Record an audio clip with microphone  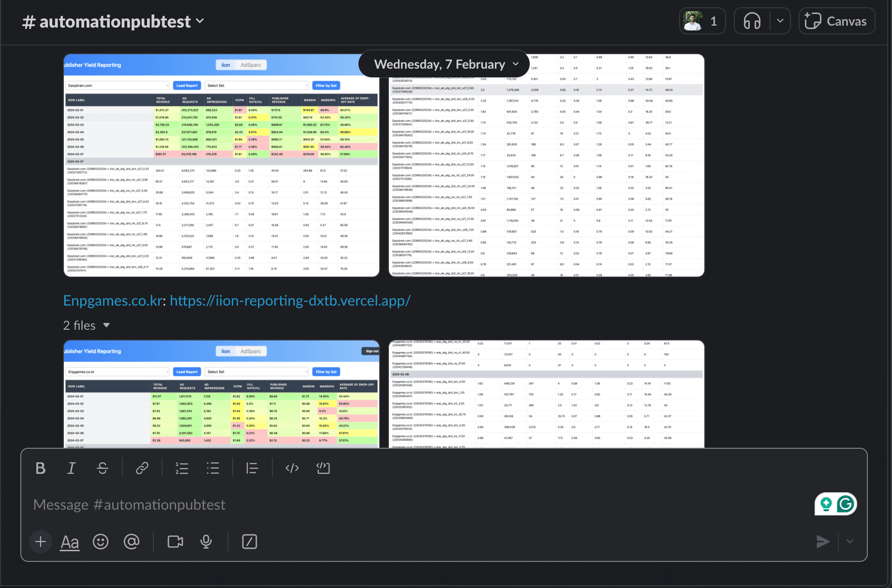pyautogui.click(x=206, y=542)
